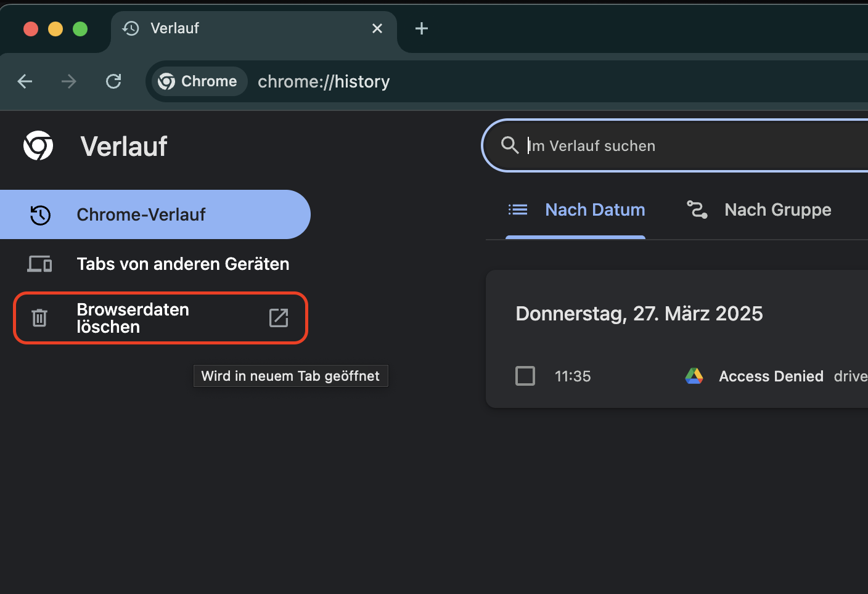868x594 pixels.
Task: Open a new browser tab with the plus button
Action: click(x=422, y=28)
